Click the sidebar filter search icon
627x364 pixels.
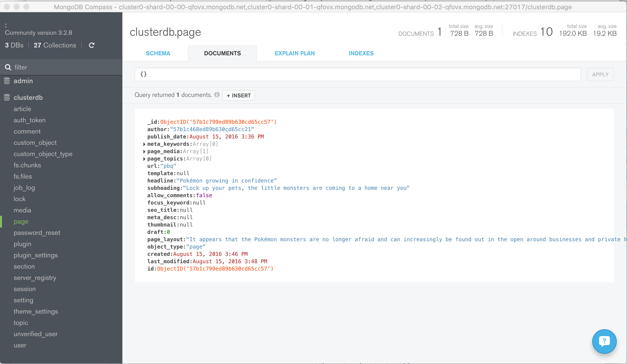(8, 67)
